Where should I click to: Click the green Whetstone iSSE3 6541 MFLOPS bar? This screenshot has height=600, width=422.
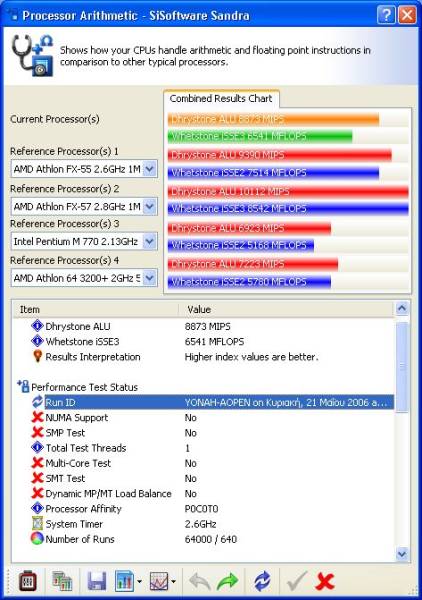pyautogui.click(x=260, y=136)
